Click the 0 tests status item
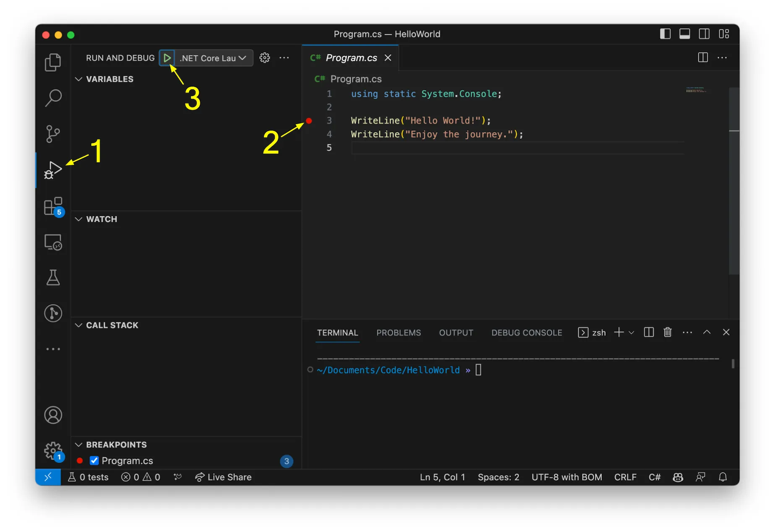The height and width of the screenshot is (532, 775). pos(88,477)
